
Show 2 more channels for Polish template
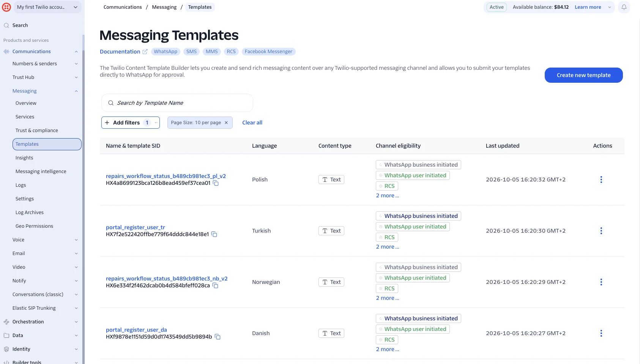pyautogui.click(x=387, y=195)
